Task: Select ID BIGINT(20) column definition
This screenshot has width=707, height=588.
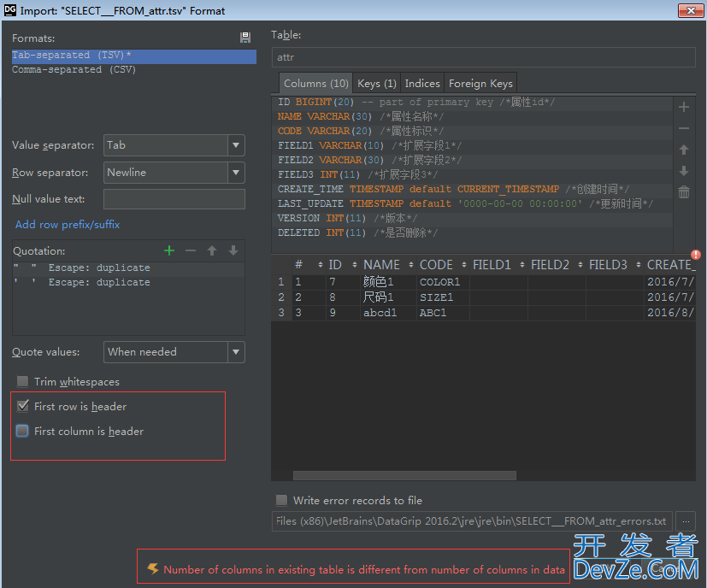Action: pos(473,103)
